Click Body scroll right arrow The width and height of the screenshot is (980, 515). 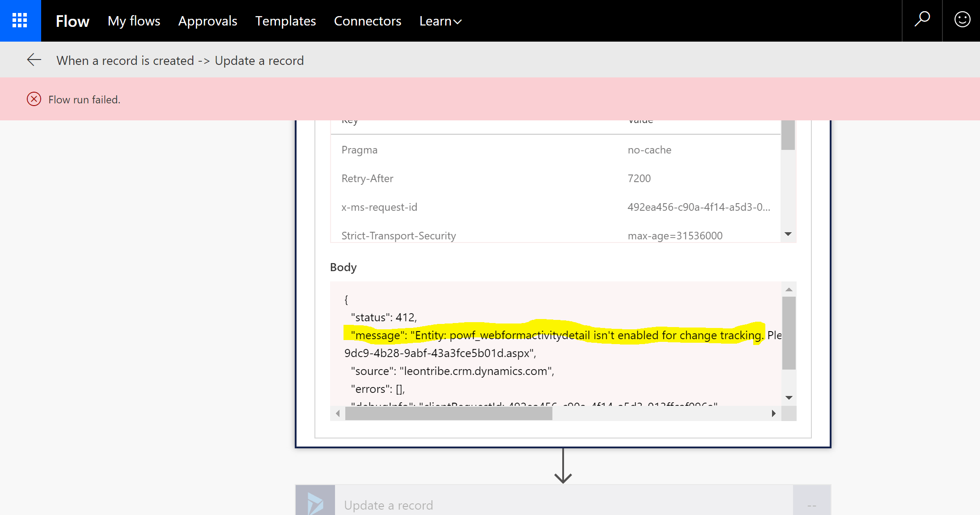(x=773, y=413)
